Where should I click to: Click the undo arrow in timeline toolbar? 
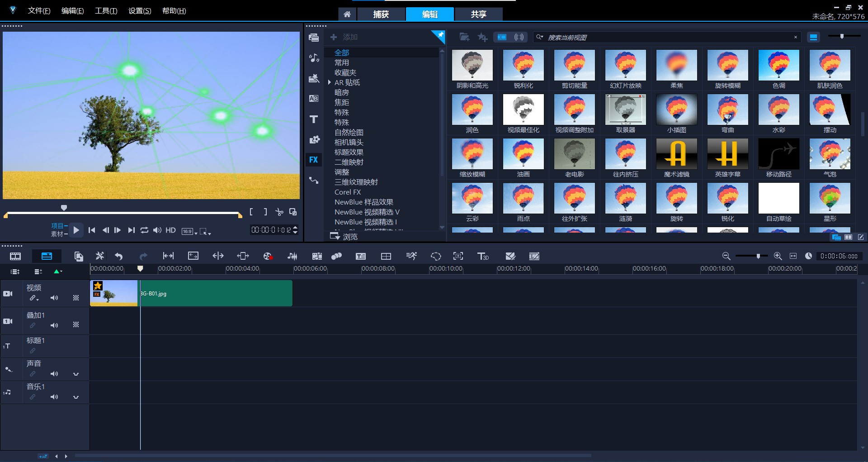[119, 256]
